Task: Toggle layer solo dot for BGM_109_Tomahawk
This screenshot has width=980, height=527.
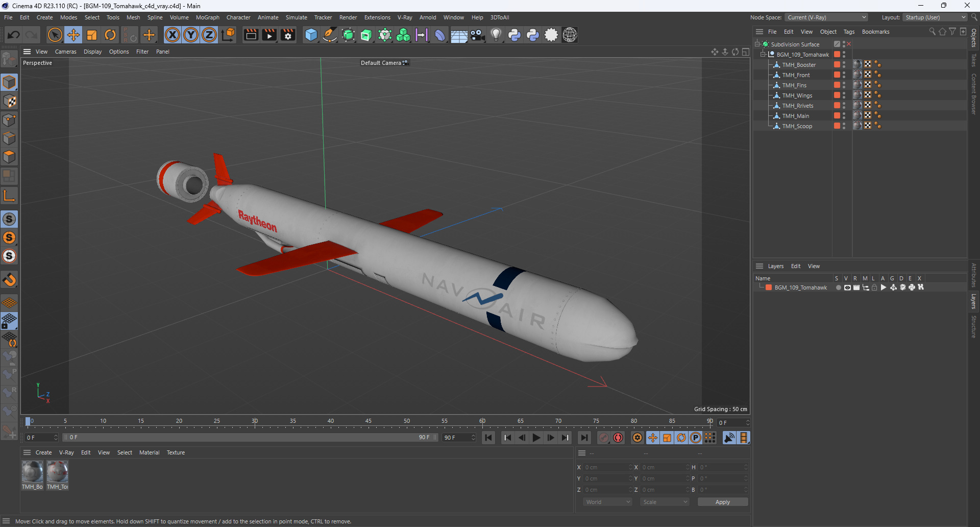Action: [x=838, y=288]
